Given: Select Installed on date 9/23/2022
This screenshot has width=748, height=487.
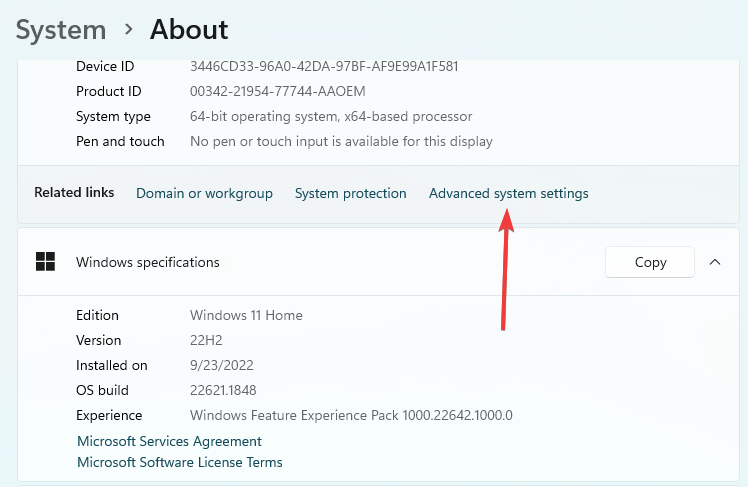Looking at the screenshot, I should pyautogui.click(x=222, y=365).
